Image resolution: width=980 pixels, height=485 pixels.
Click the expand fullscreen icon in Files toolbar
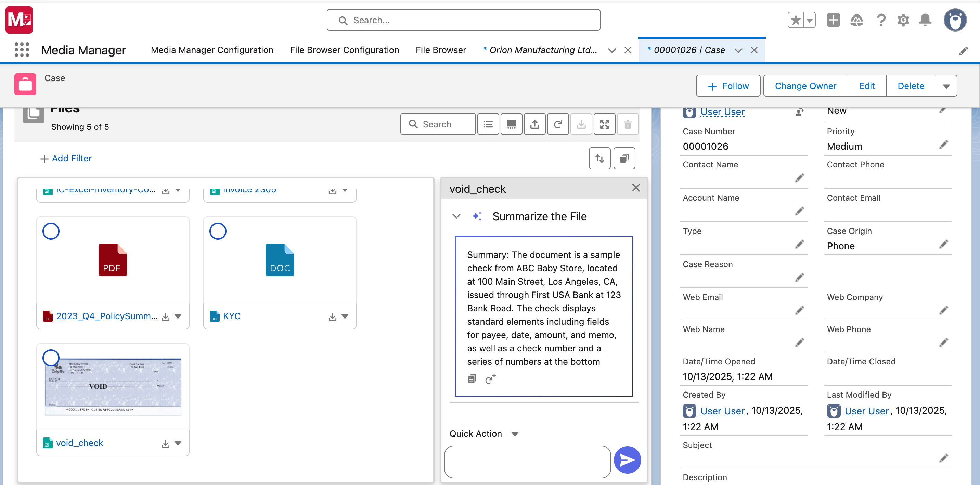(x=604, y=124)
